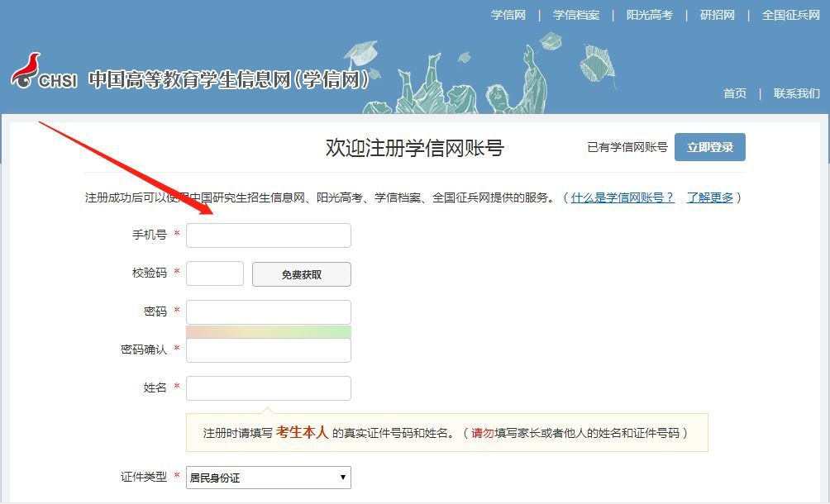Focus the 手机号 phone number field
Screen dimensions: 830x504
click(x=269, y=235)
